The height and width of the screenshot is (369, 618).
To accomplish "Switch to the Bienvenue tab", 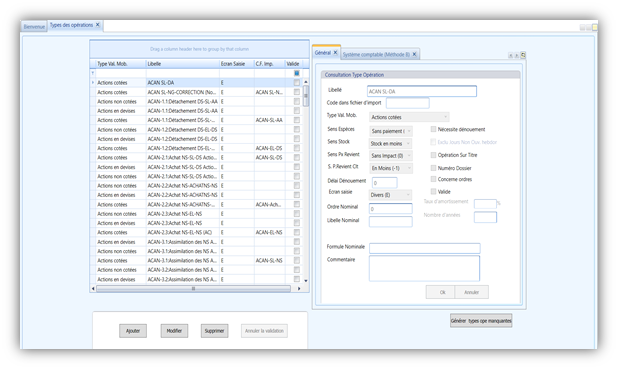I will coord(34,26).
